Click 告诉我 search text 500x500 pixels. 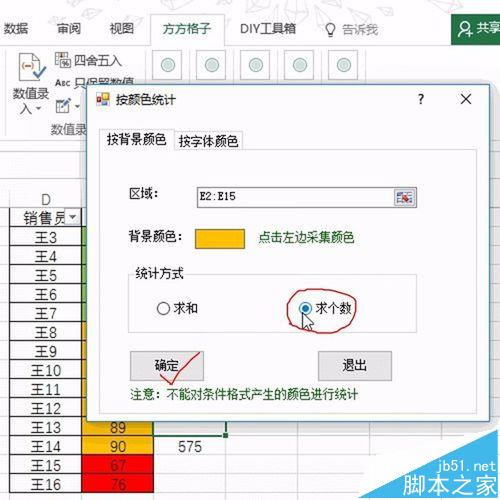[x=360, y=30]
